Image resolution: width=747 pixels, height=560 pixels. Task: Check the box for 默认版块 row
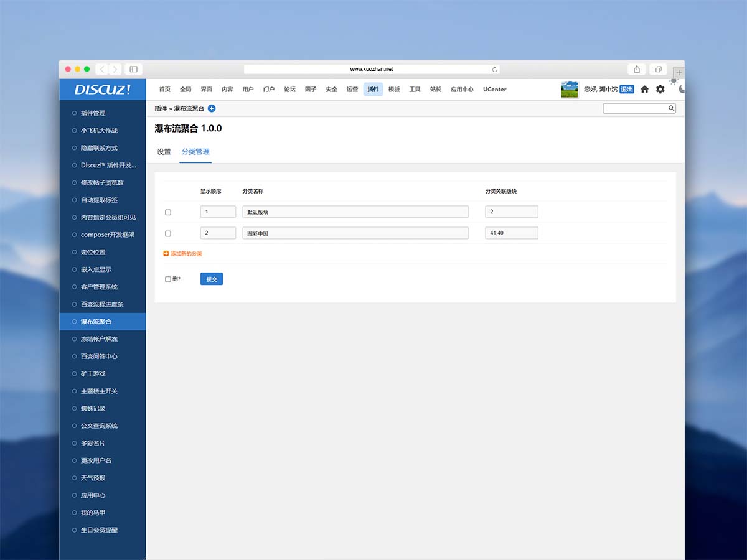click(x=168, y=212)
